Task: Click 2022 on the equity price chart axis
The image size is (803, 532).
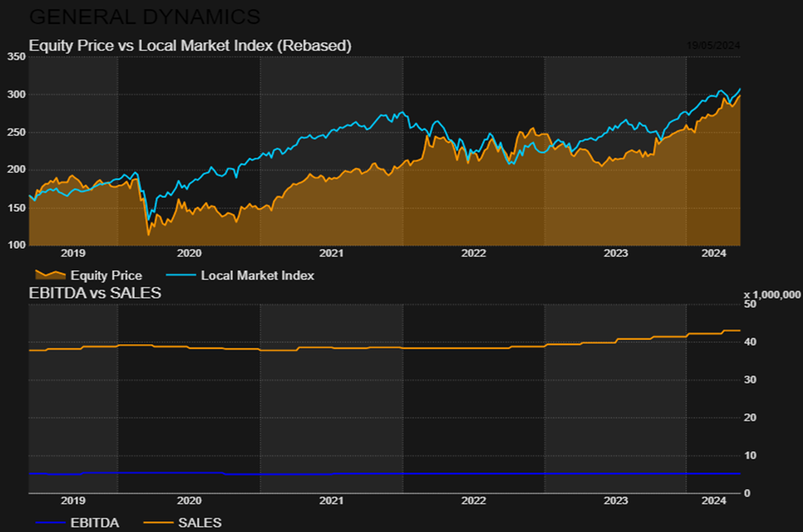Action: 474,253
